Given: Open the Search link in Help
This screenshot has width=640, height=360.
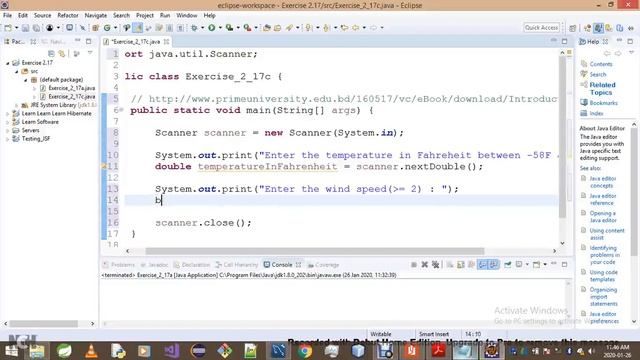Looking at the screenshot, I should coord(598,74).
